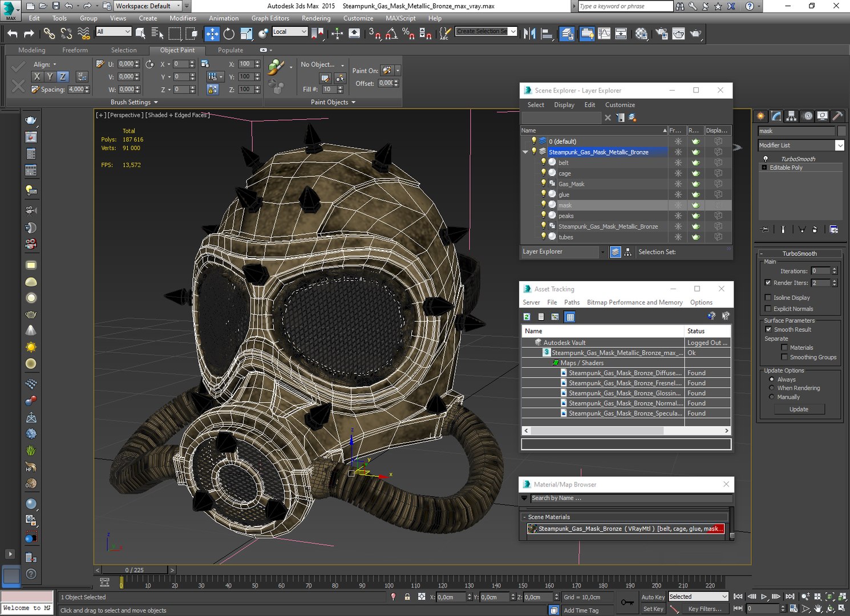Click the Redo arrow in main toolbar
Screen dimensions: 850x616
pyautogui.click(x=29, y=34)
